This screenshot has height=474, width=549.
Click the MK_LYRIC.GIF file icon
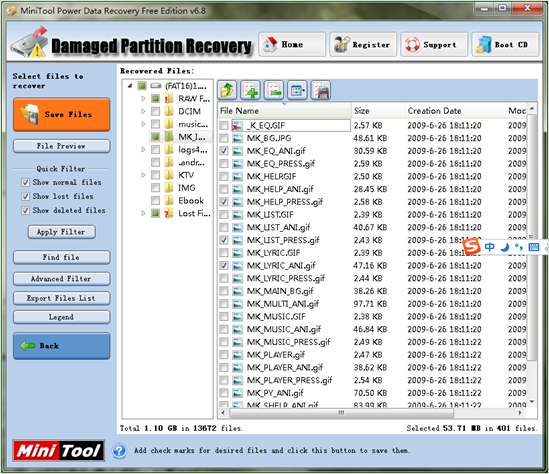click(237, 253)
